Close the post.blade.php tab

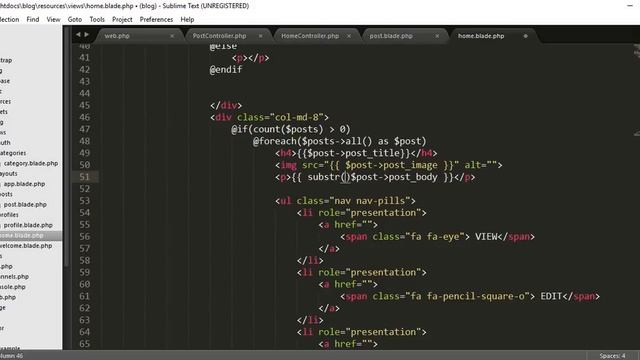(437, 36)
